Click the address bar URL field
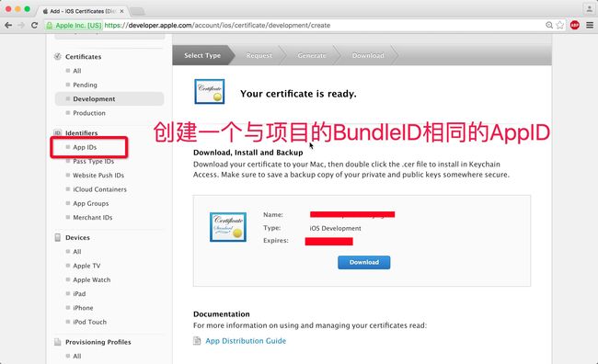Viewport: 598px width, 364px height. tap(293, 25)
